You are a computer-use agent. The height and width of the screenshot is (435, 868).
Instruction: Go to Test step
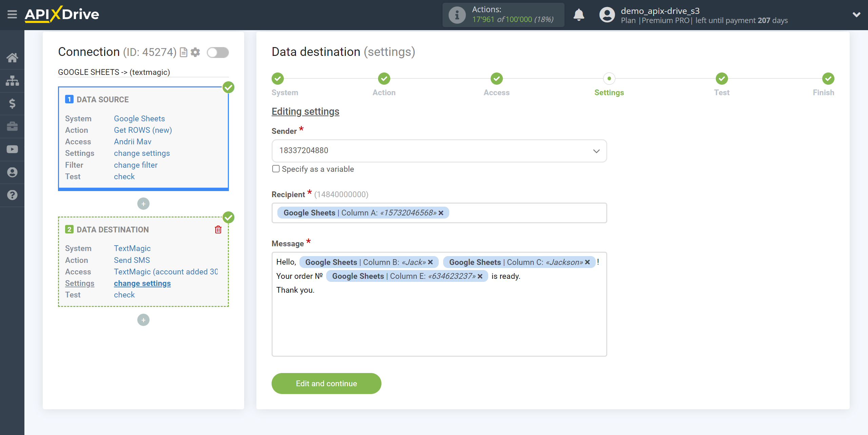722,79
